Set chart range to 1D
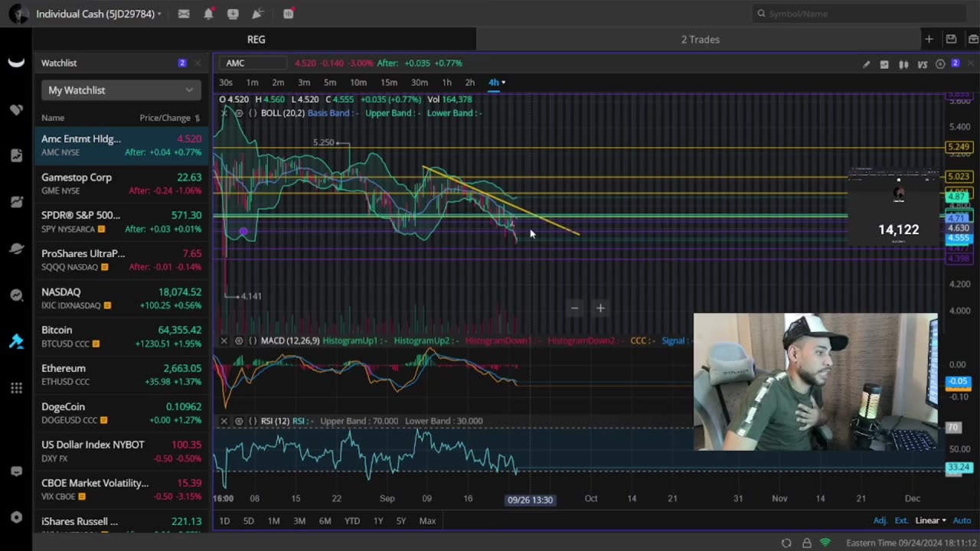The height and width of the screenshot is (551, 980). 224,521
